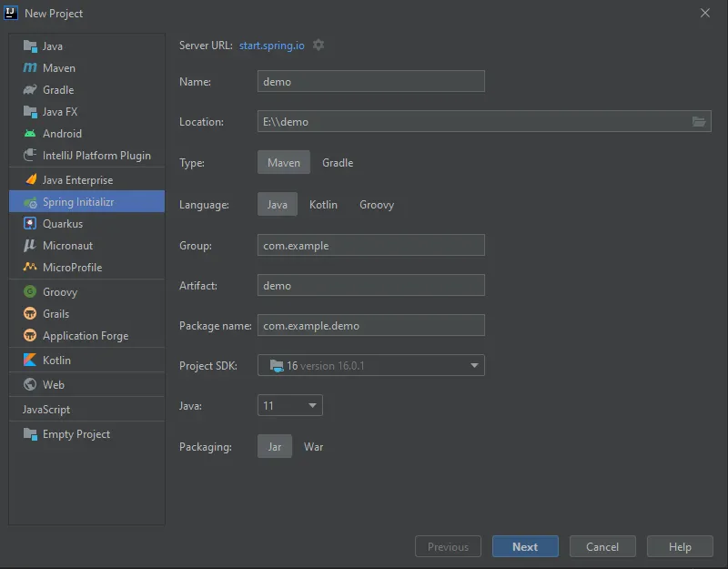Viewport: 728px width, 569px height.
Task: Select Maven label in sidebar
Action: [x=59, y=67]
